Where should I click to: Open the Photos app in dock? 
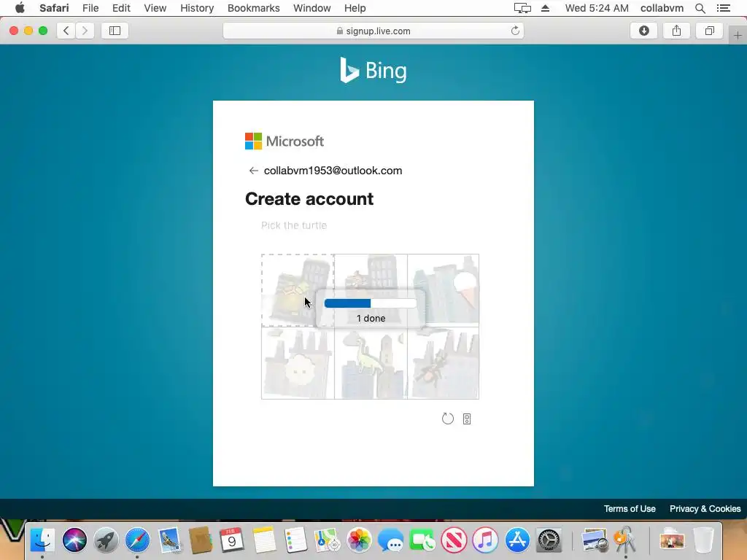359,540
